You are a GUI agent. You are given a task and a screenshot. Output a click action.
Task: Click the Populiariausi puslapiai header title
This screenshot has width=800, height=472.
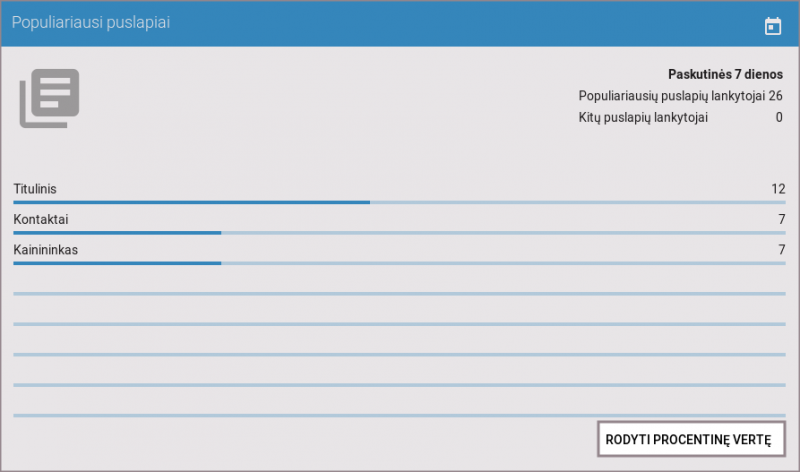tap(91, 23)
